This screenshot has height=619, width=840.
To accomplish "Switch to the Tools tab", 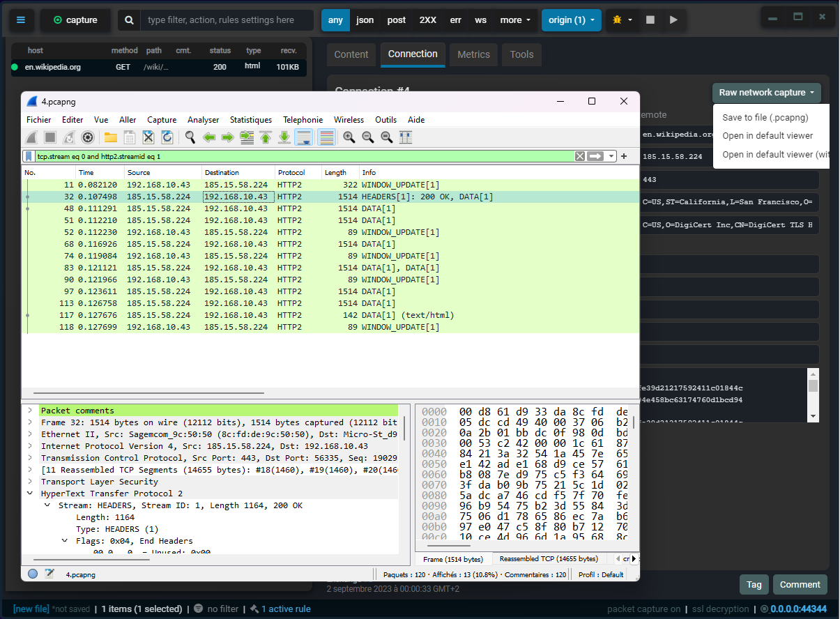I will click(521, 54).
